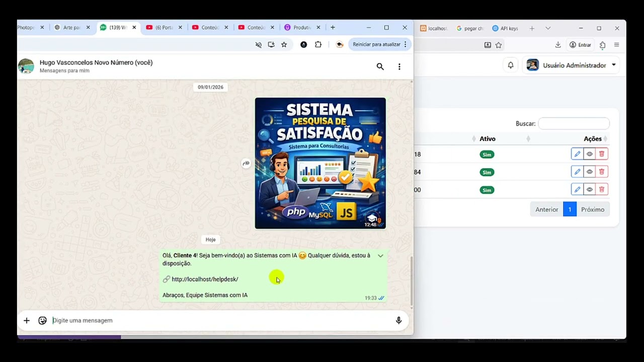This screenshot has height=362, width=644.
Task: Open the Chrome profile avatar icon
Action: (x=340, y=44)
